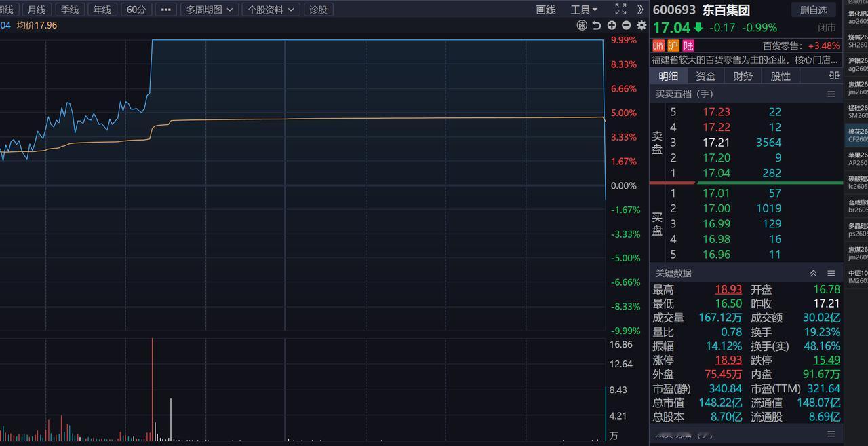Screen dimensions: 868x446
Task: Click the pink 陆 Stock Connect badge
Action: point(688,45)
